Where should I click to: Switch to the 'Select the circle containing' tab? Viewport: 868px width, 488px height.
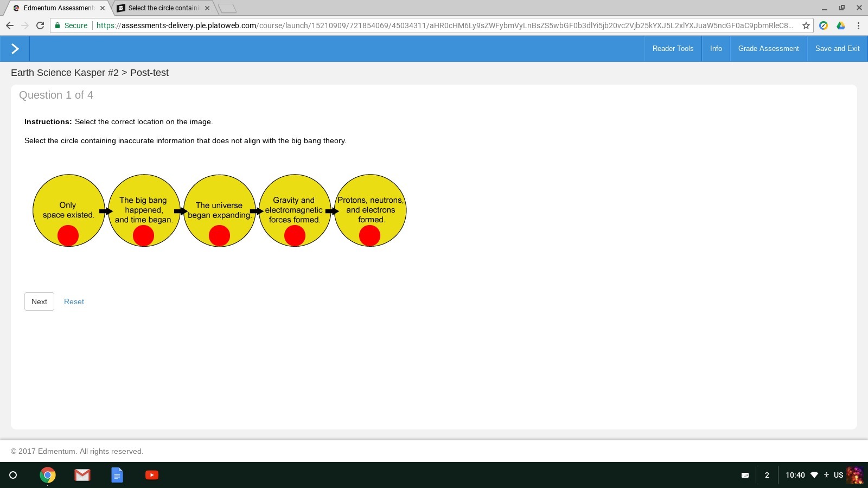(164, 8)
